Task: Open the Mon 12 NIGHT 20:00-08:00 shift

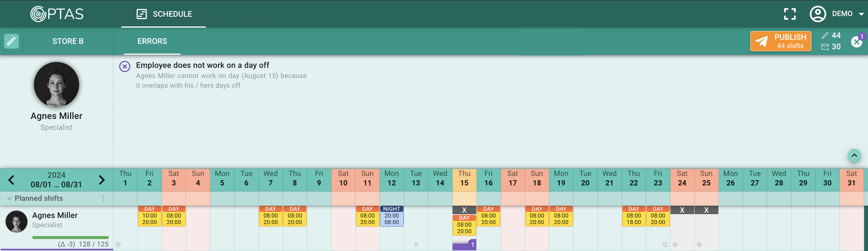Action: [392, 216]
